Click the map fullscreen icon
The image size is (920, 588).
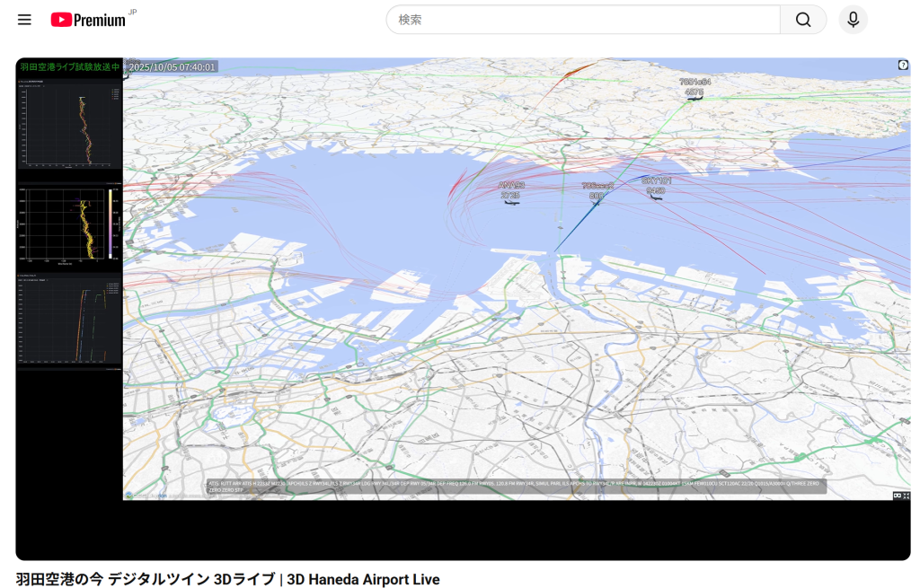click(x=907, y=496)
